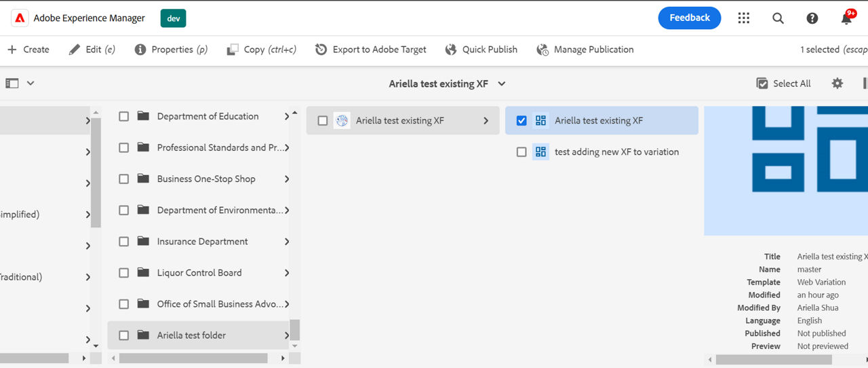Screen dimensions: 868x368
Task: Open the search magnifier icon
Action: [x=778, y=18]
